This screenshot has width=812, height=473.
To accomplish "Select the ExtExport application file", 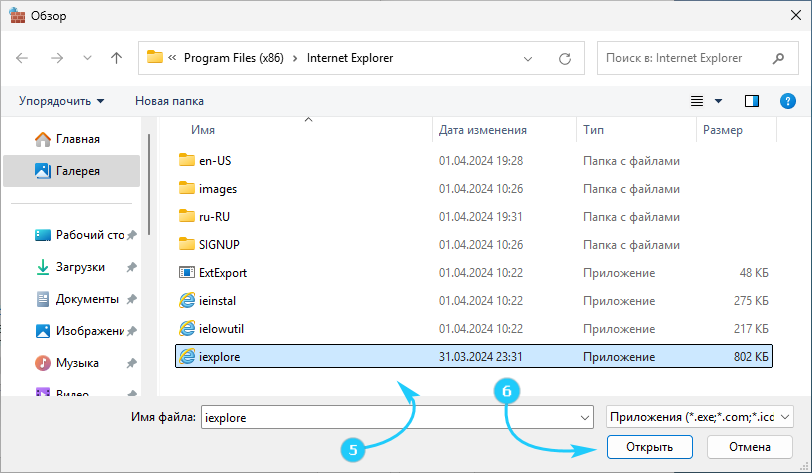I will click(x=474, y=273).
